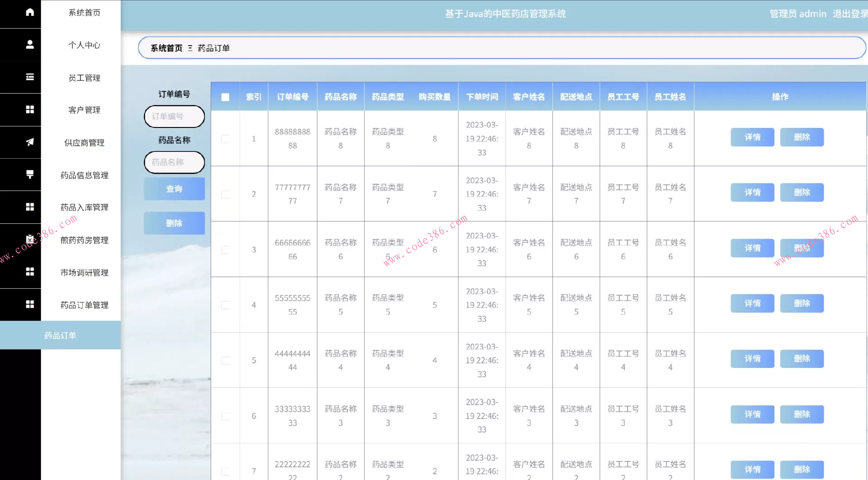Click the home icon in the sidebar
This screenshot has height=480, width=868.
(x=30, y=12)
